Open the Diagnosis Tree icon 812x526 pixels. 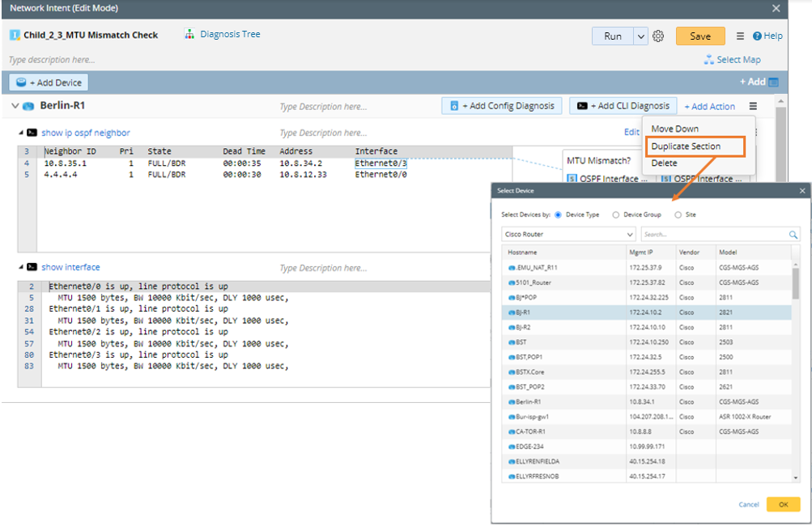point(189,34)
